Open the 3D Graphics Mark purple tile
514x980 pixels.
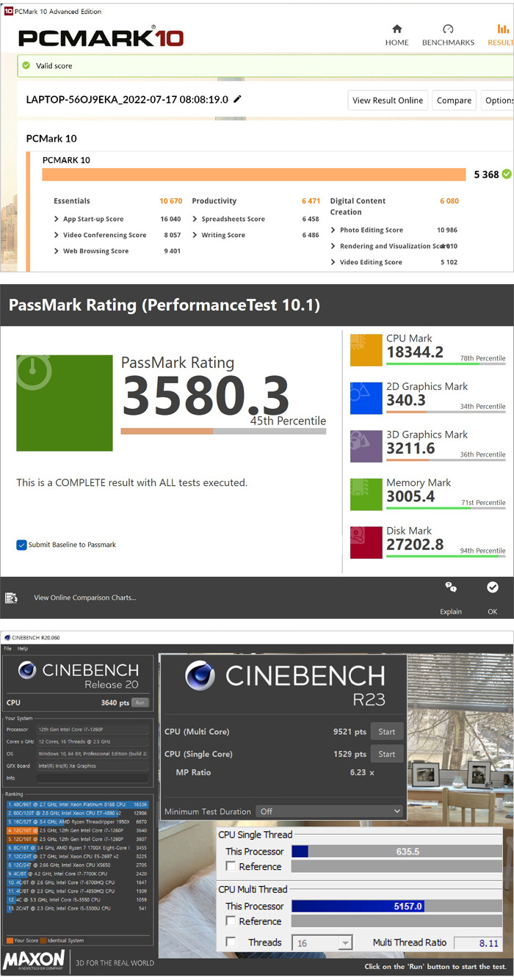(x=366, y=446)
